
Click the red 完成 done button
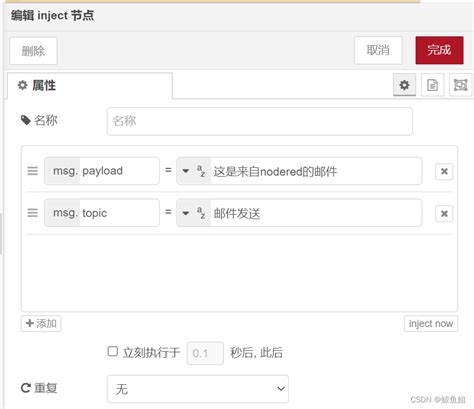(439, 50)
